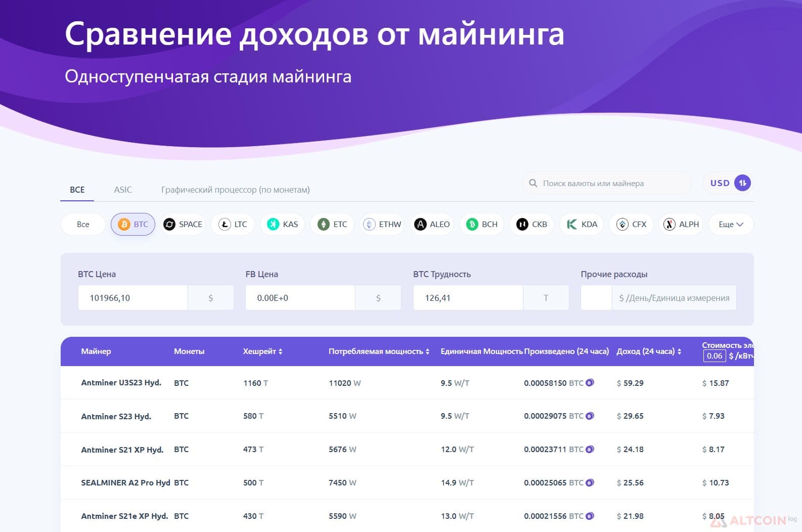
Task: Filter by ETHW coin
Action: 382,224
